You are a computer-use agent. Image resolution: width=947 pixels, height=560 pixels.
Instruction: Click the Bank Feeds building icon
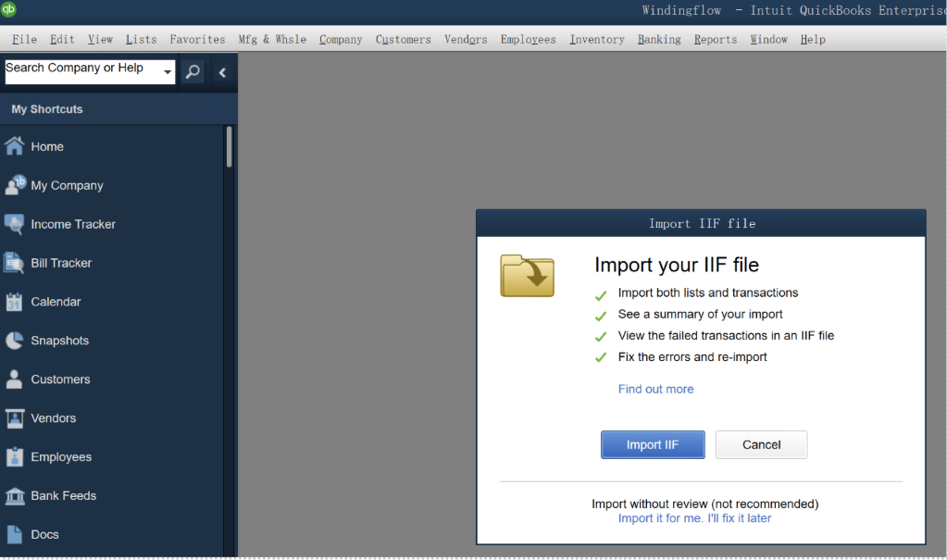(15, 496)
